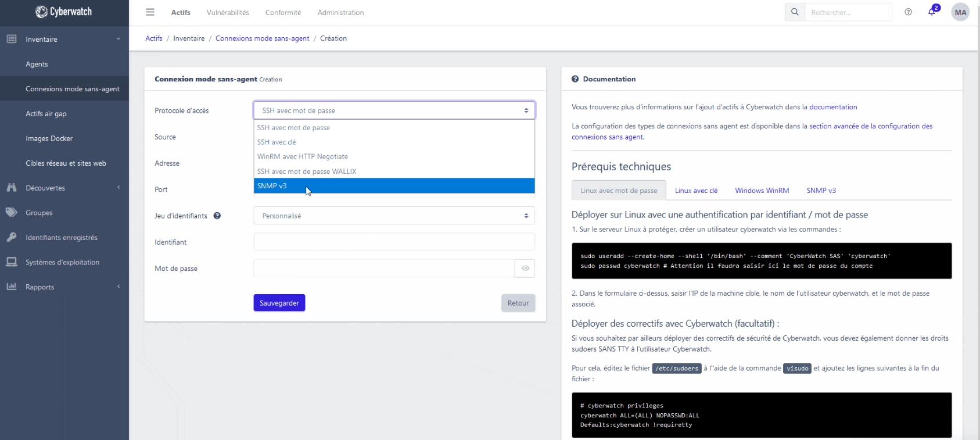This screenshot has width=980, height=440.
Task: Expand the Découvertes sidebar section
Action: pyautogui.click(x=119, y=188)
